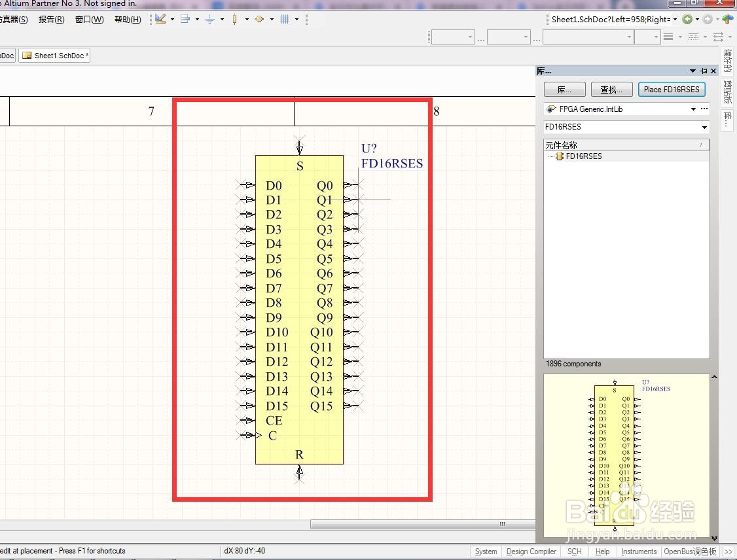737x560 pixels.
Task: Click the >> button in status bar
Action: point(728,551)
